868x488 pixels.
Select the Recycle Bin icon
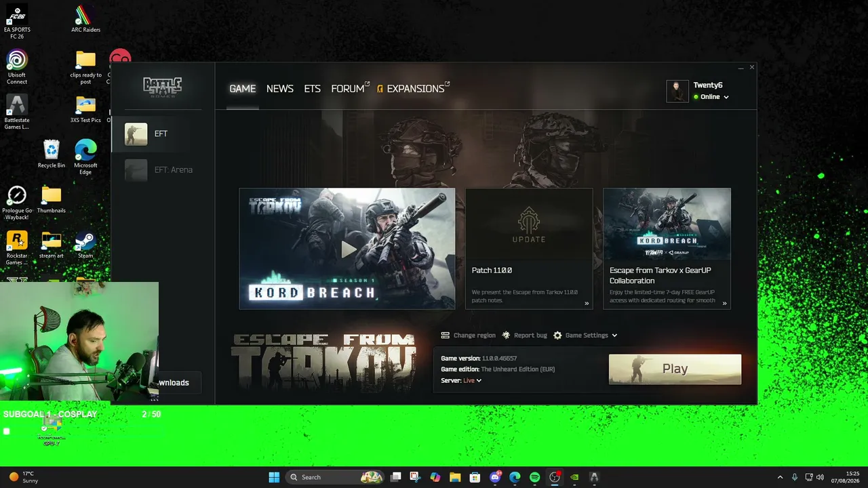click(x=52, y=155)
